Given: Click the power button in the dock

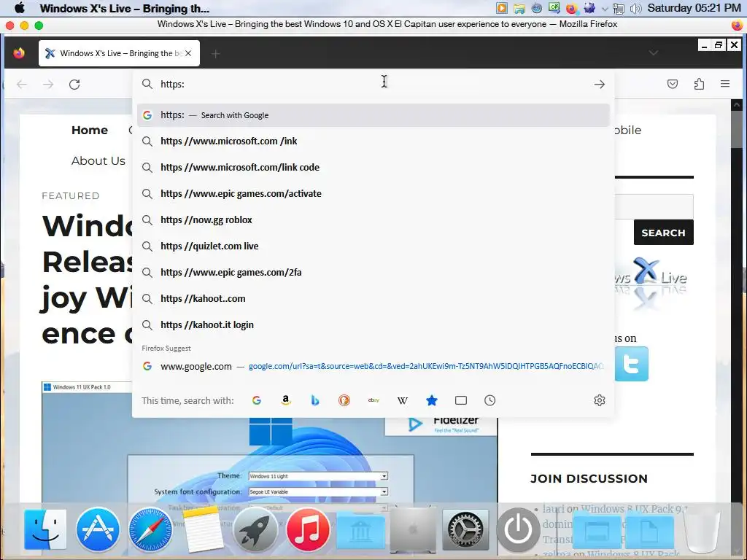Looking at the screenshot, I should [519, 529].
